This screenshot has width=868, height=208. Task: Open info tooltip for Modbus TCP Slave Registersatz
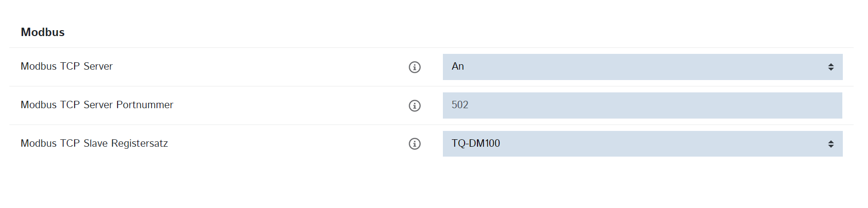click(415, 144)
